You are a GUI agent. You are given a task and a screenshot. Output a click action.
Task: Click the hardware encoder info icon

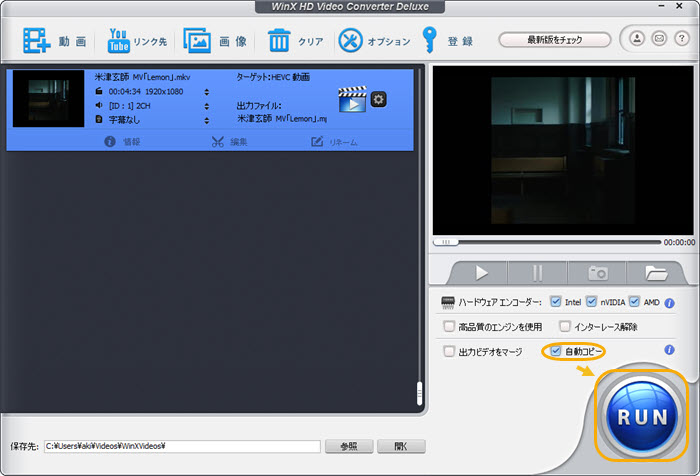tap(669, 303)
